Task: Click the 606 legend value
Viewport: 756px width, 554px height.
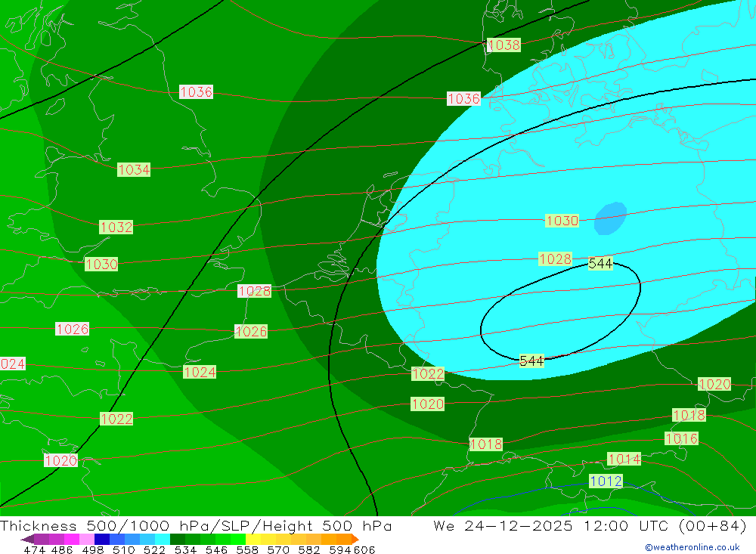Action: [364, 549]
